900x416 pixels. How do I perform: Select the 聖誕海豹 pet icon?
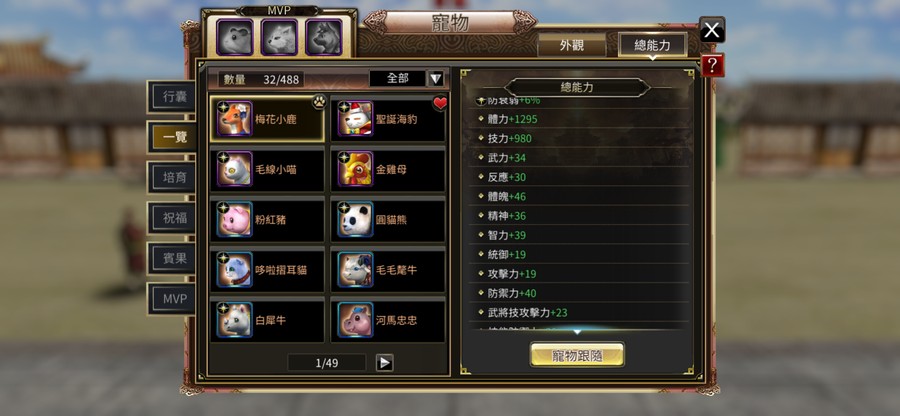pos(355,119)
